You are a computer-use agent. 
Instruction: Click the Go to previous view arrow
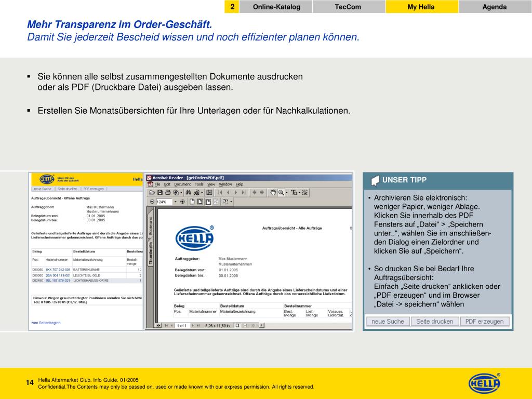coord(255,192)
